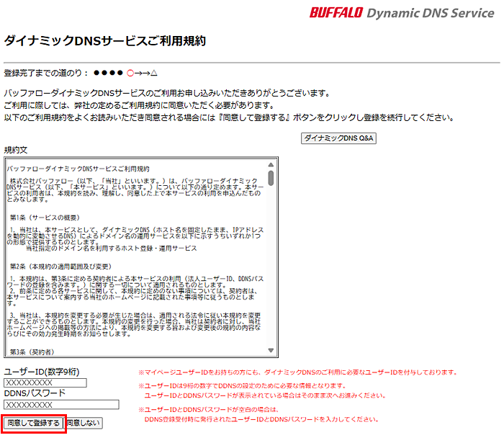Click 第3条（契約者） in the terms
The image size is (504, 443).
click(32, 352)
